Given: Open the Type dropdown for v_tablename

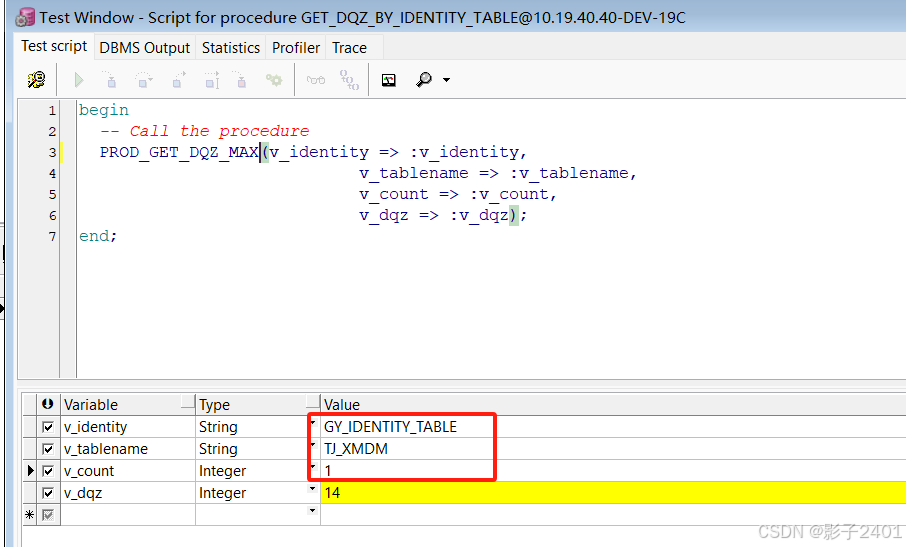Looking at the screenshot, I should click(313, 445).
